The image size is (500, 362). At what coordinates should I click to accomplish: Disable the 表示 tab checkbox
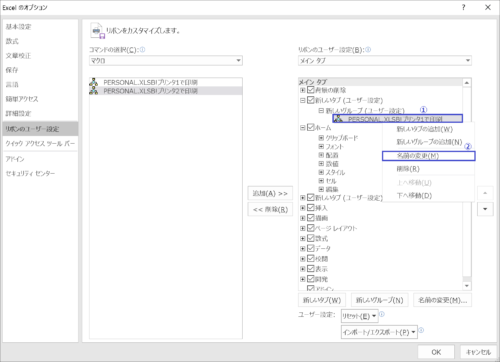click(311, 269)
